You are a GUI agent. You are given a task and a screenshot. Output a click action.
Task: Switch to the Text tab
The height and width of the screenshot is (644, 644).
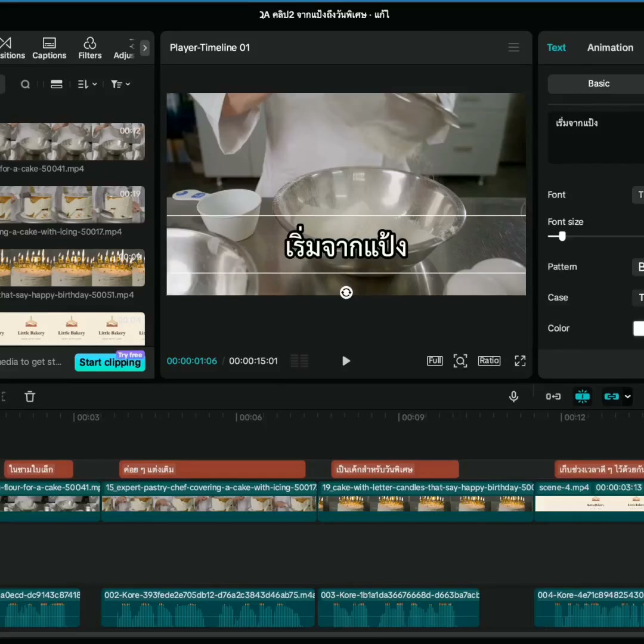click(556, 48)
